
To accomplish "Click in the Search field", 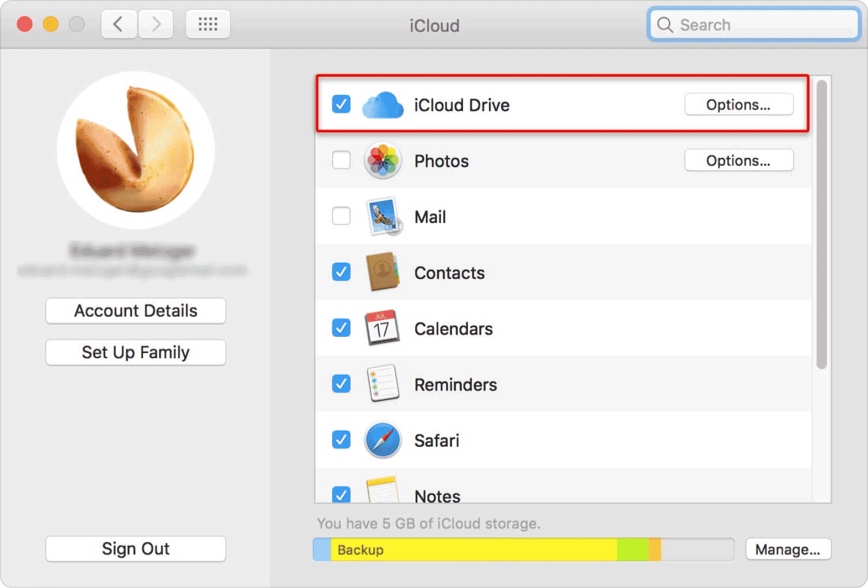I will (754, 25).
